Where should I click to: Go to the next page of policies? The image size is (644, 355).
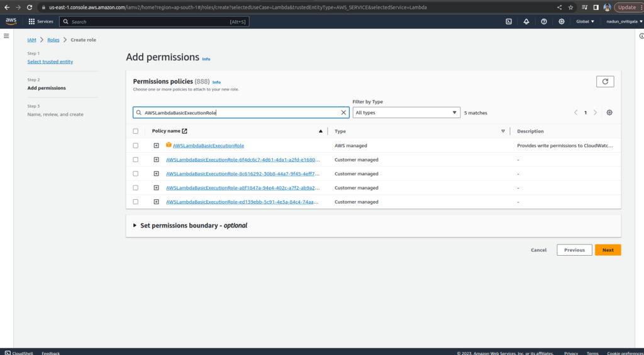[x=595, y=112]
